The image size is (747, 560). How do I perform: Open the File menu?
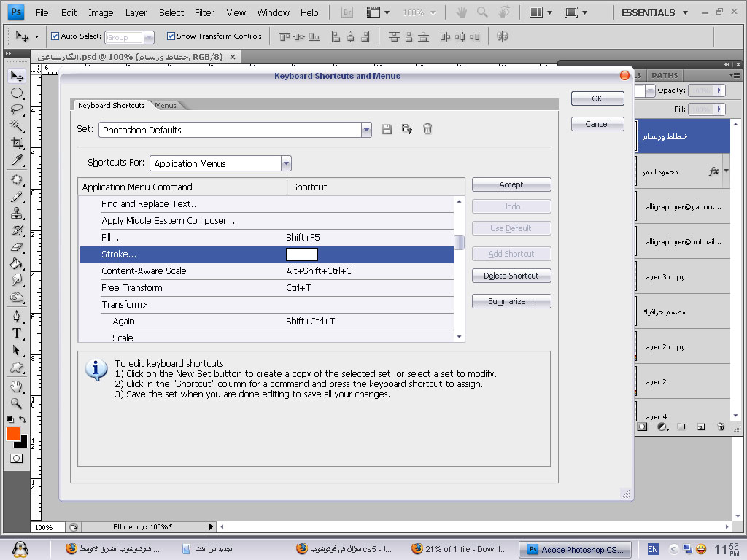click(x=42, y=13)
